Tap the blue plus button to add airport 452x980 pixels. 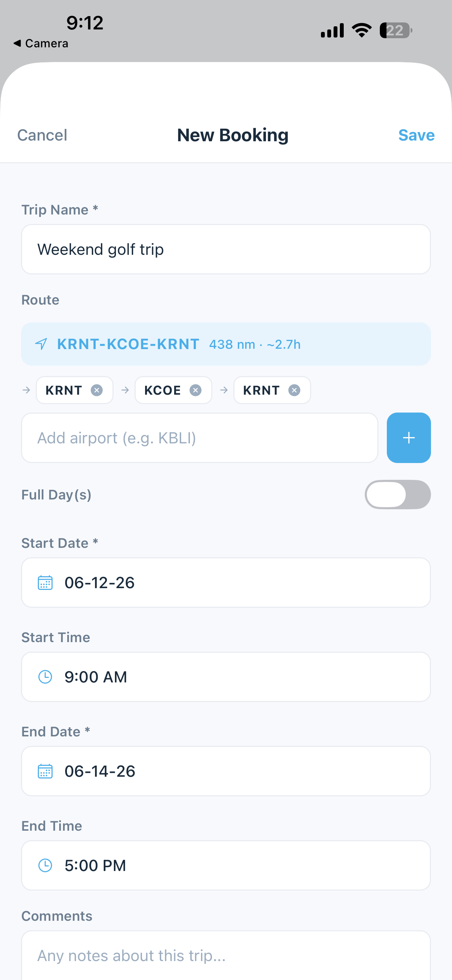(408, 437)
